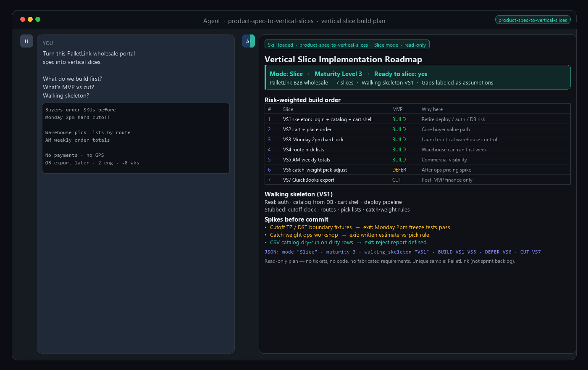Click the 'MVP' column header
The image size is (588, 370).
(x=397, y=109)
